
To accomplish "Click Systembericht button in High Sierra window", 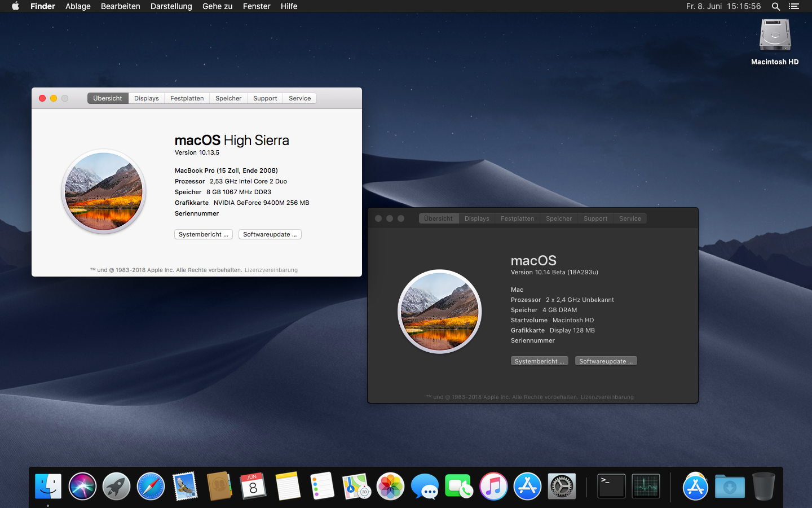I will click(203, 234).
